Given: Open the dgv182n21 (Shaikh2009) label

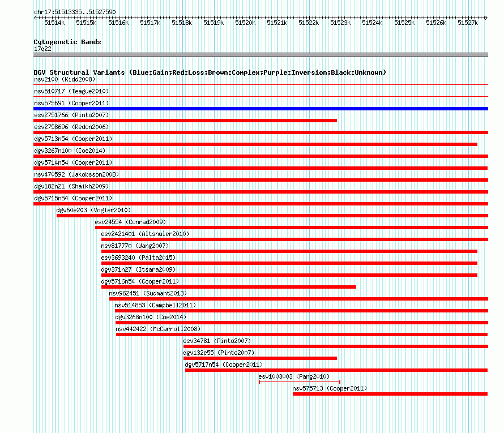Looking at the screenshot, I should [x=71, y=186].
